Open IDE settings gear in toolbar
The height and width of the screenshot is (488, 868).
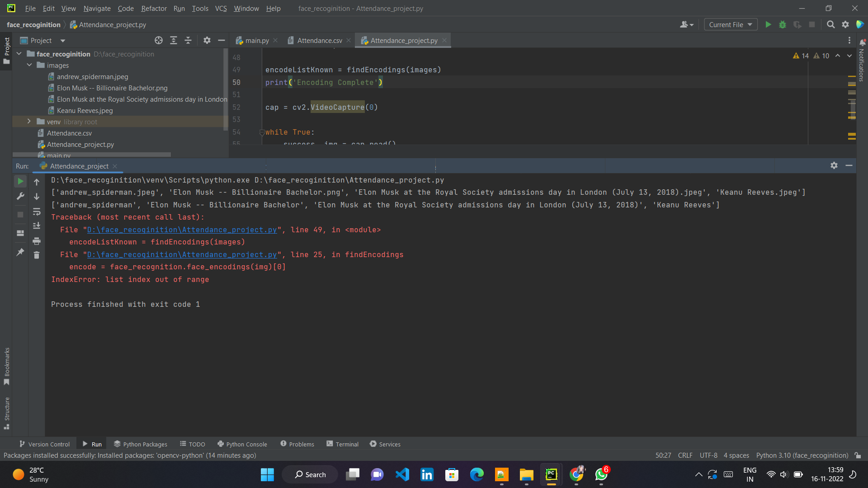point(845,24)
